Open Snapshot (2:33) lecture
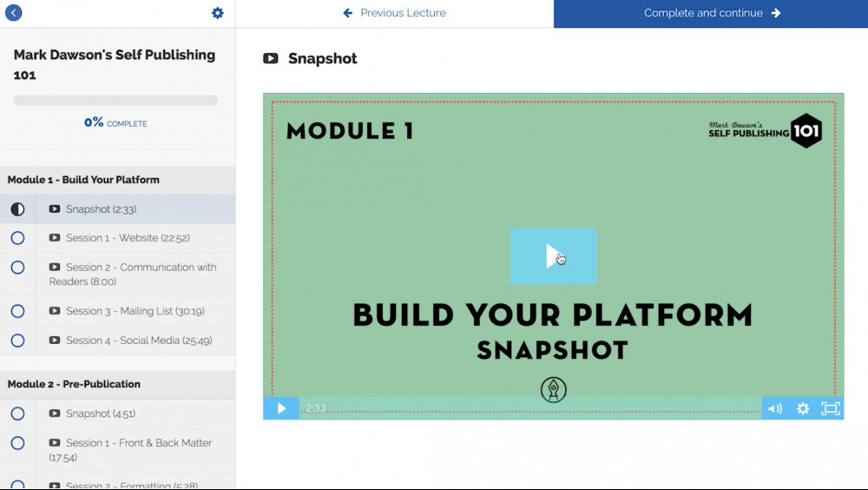Image resolution: width=868 pixels, height=490 pixels. click(101, 209)
